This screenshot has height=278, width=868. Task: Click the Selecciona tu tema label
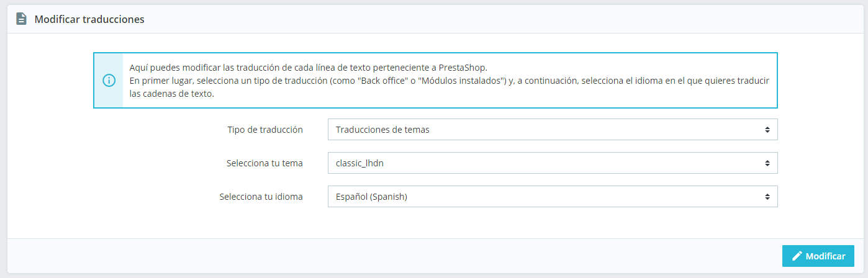264,163
